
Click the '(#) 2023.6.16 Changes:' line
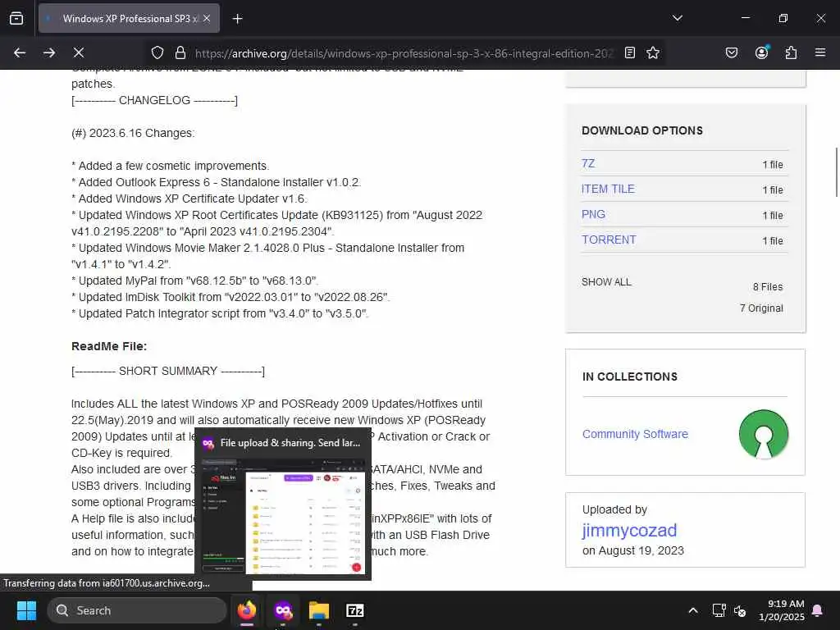pos(133,133)
